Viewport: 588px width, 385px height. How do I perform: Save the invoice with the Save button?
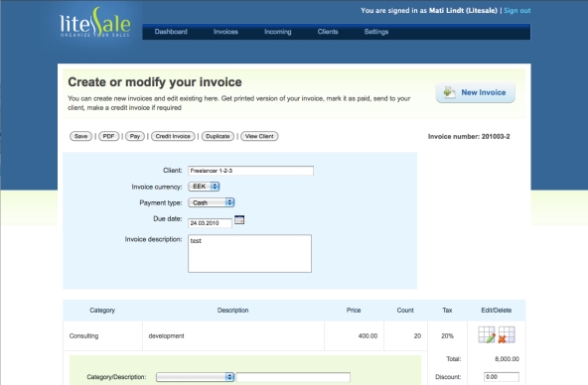coord(80,136)
